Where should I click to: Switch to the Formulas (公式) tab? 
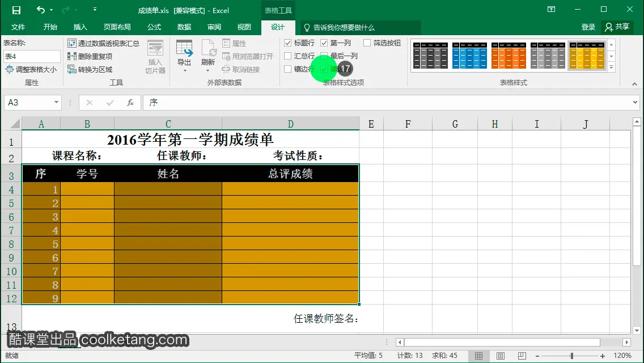point(154,27)
